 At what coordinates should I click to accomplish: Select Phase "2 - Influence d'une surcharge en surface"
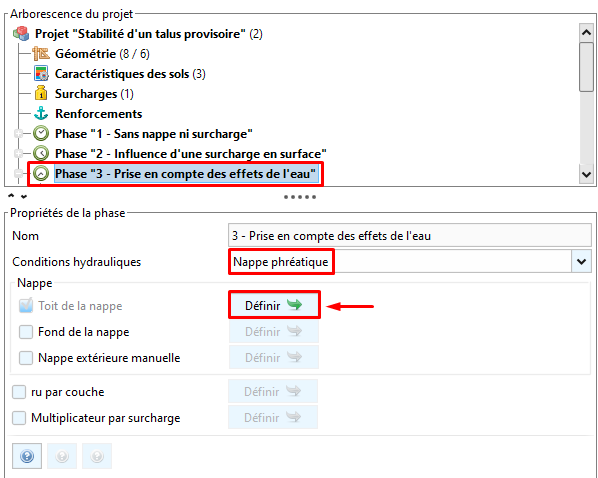[191, 154]
